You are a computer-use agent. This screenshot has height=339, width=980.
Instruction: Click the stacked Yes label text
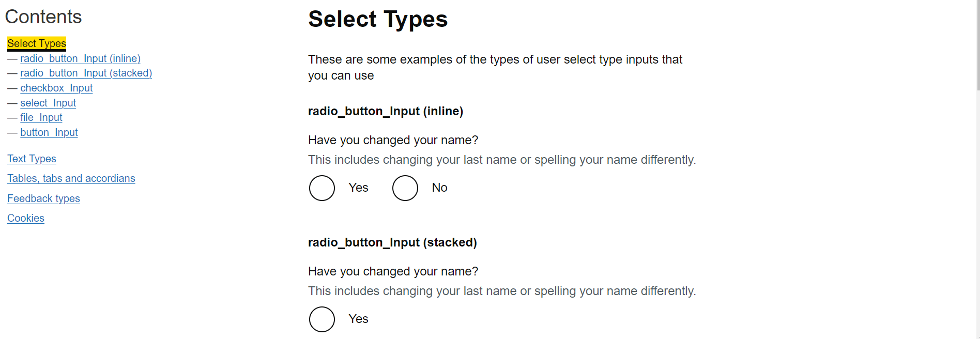click(358, 319)
